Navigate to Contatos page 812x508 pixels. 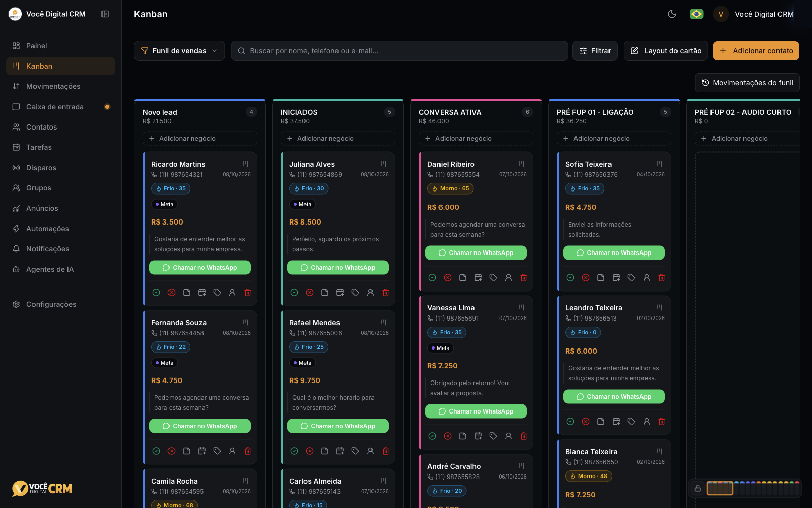[x=60, y=127]
